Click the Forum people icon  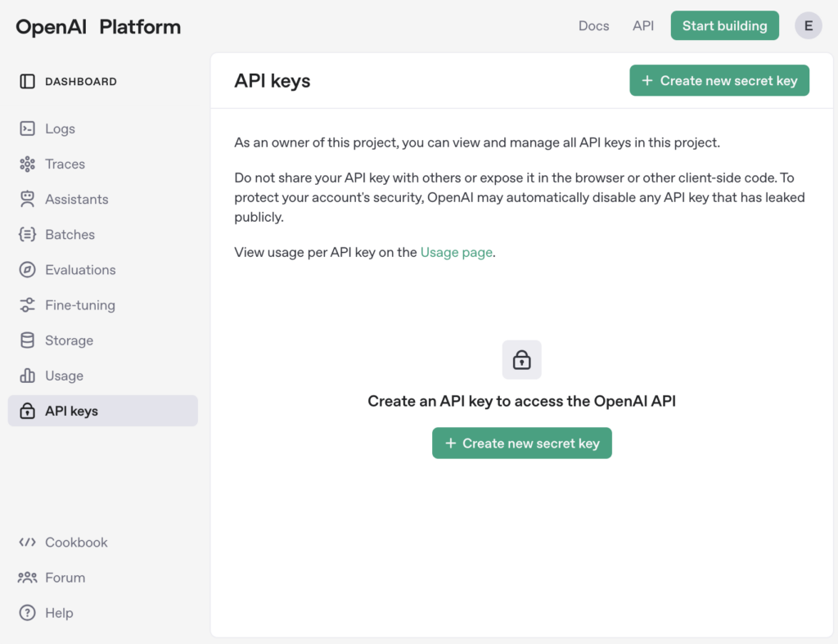click(x=27, y=578)
